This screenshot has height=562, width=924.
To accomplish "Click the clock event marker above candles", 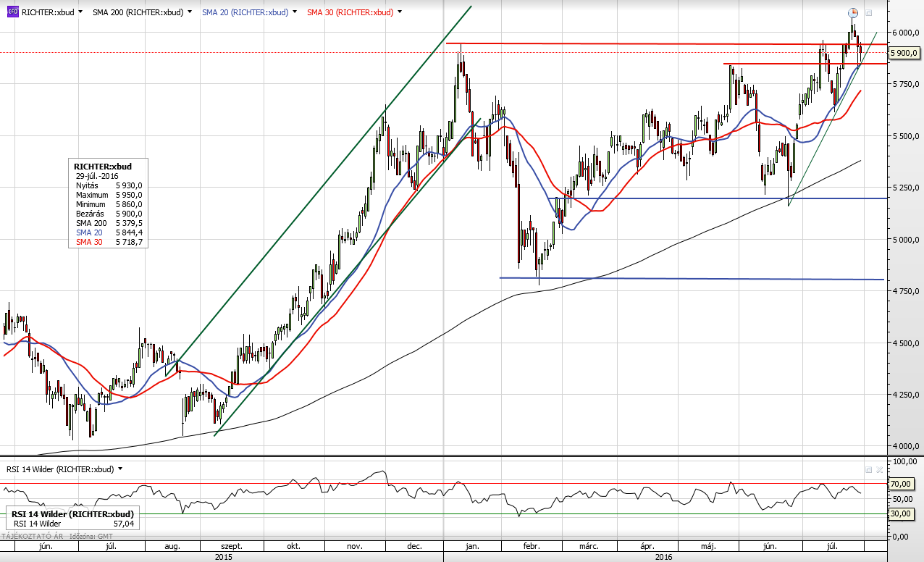I will tap(853, 12).
